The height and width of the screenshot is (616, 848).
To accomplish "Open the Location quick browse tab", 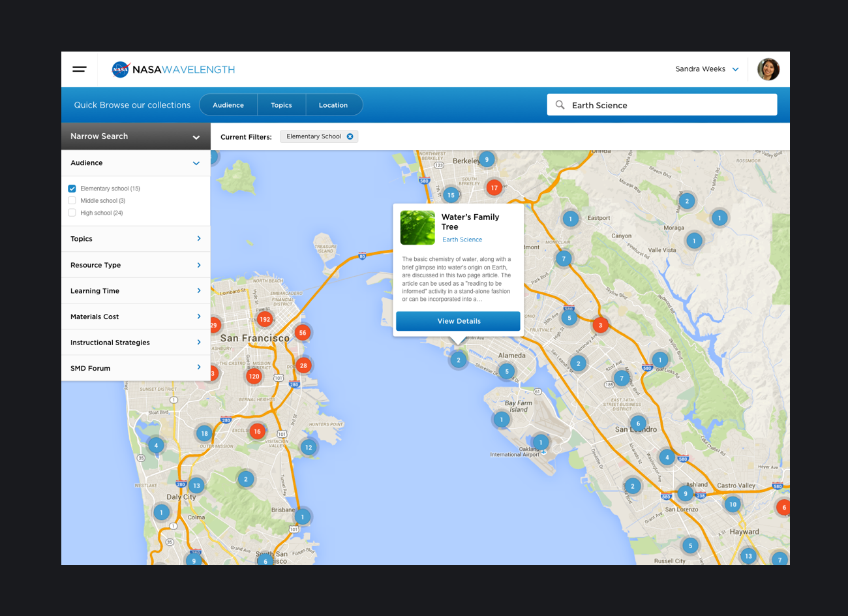I will 333,105.
